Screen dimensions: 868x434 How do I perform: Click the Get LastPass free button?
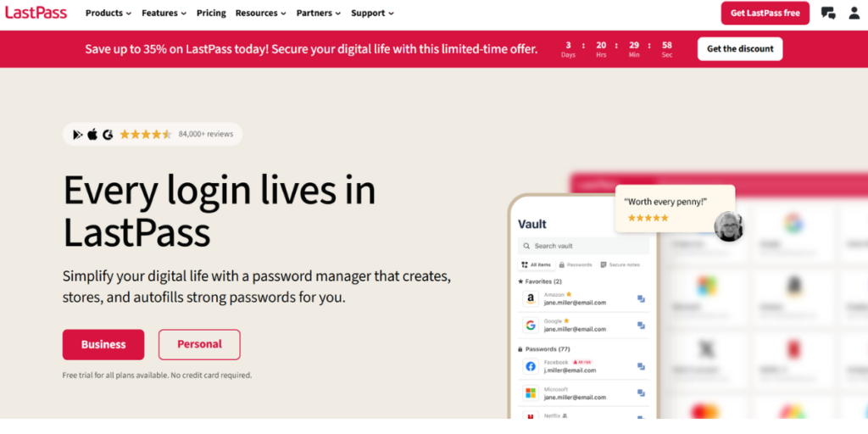(765, 14)
